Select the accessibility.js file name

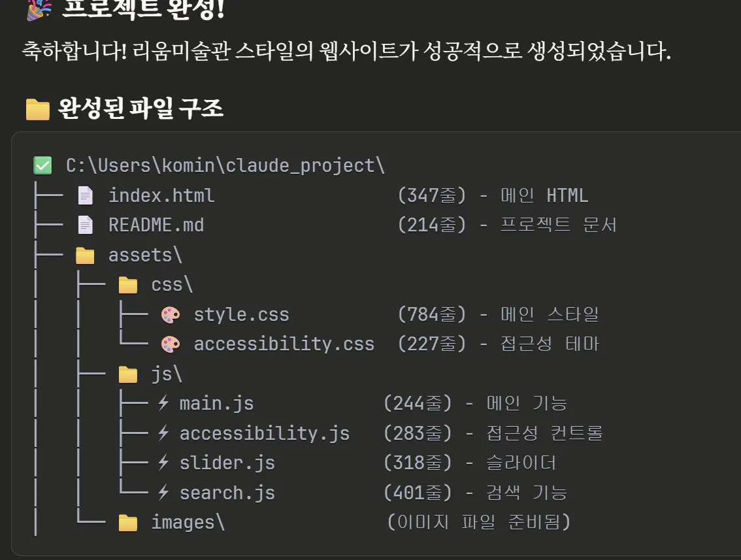[265, 433]
